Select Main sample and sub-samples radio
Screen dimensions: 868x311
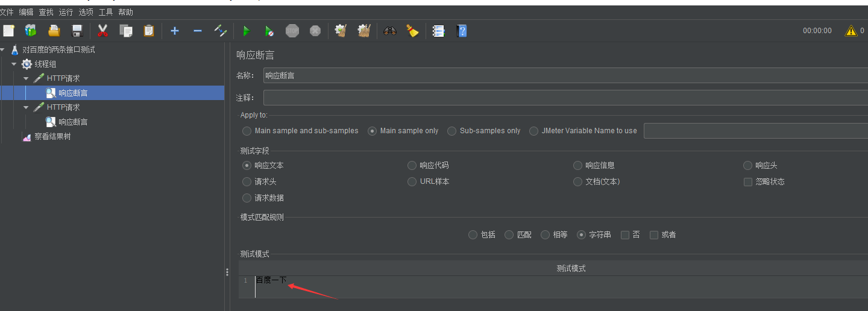click(247, 131)
